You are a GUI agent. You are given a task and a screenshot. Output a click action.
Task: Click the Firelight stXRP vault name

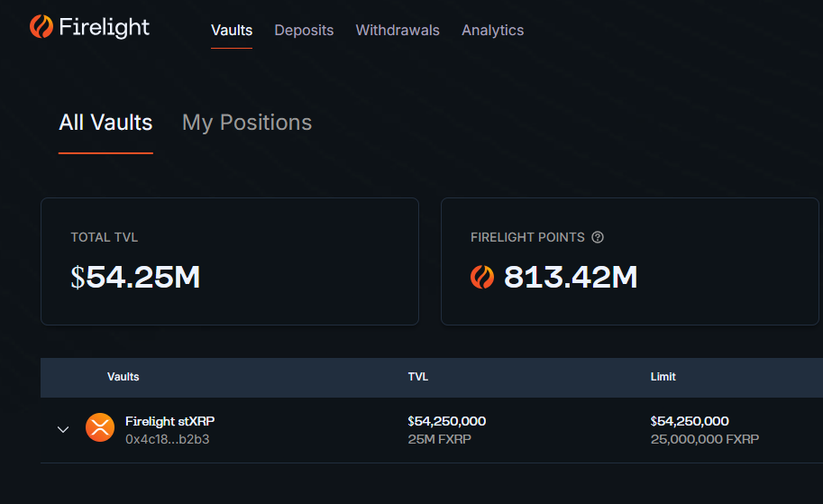click(169, 421)
